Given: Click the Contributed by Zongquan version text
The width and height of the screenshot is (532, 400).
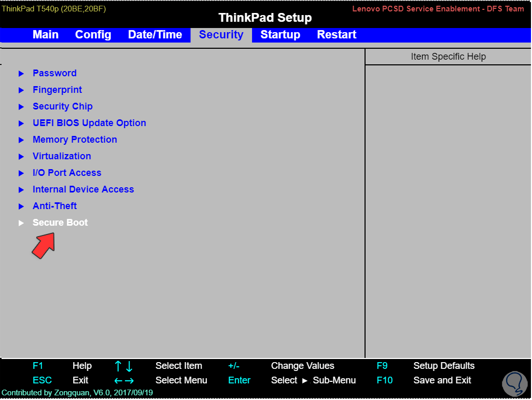Looking at the screenshot, I should (x=77, y=393).
